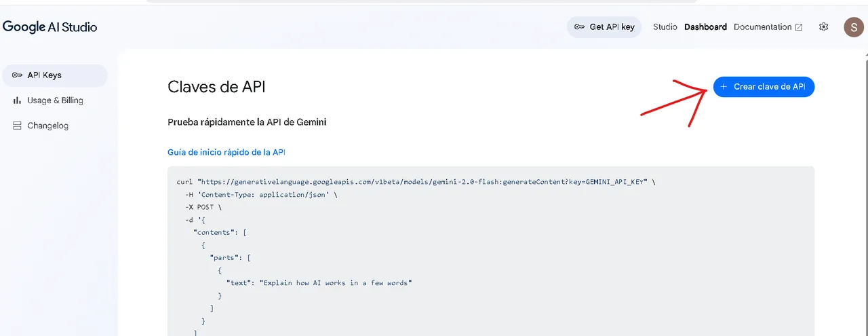Click the Crear clave de API button
868x336 pixels.
[x=764, y=87]
